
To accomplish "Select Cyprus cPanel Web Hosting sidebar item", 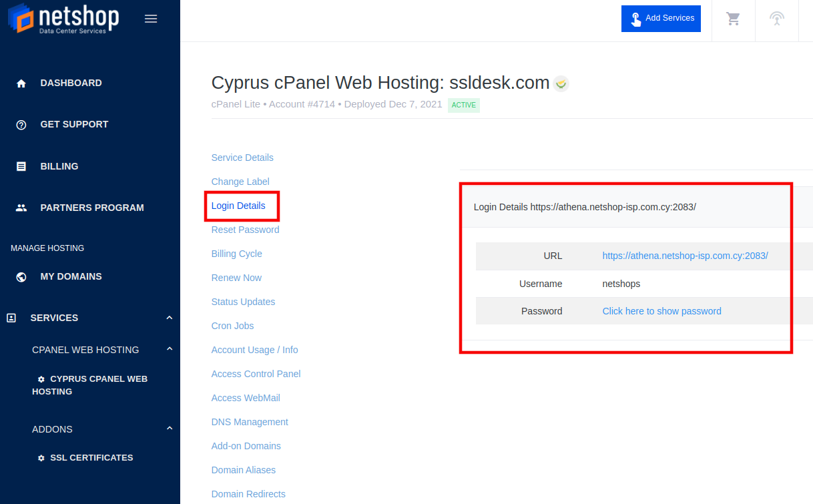I will 89,385.
